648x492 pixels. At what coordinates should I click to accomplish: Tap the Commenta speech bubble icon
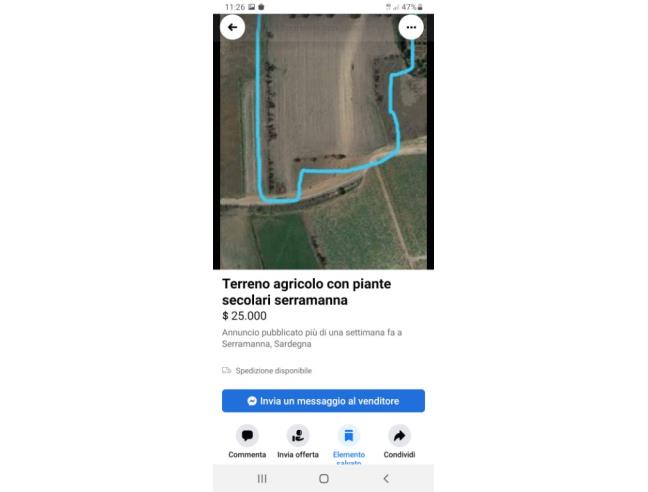click(x=247, y=435)
